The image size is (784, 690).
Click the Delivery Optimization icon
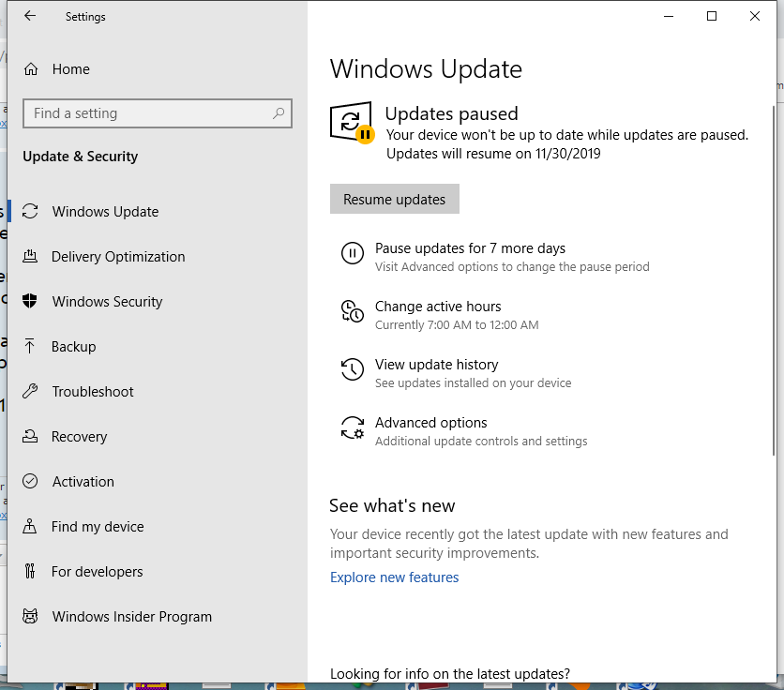[30, 256]
